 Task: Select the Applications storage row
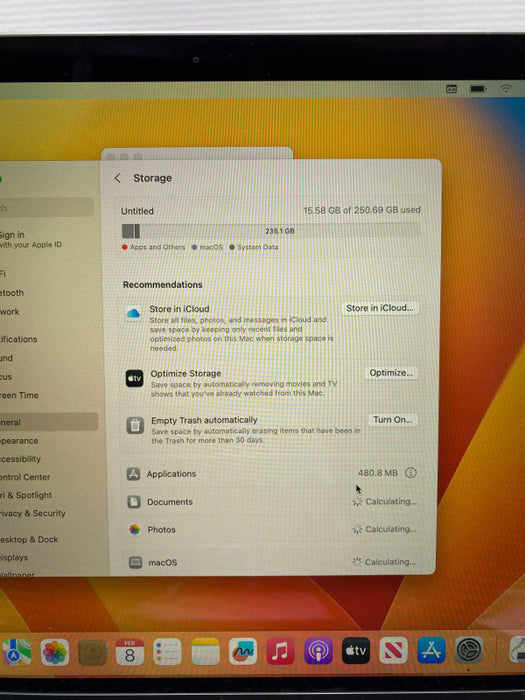click(x=271, y=473)
